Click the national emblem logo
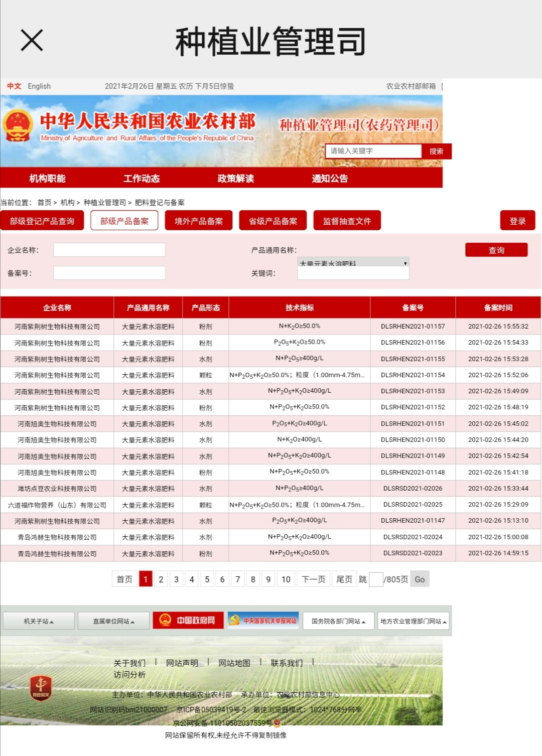The width and height of the screenshot is (542, 756). click(x=18, y=126)
